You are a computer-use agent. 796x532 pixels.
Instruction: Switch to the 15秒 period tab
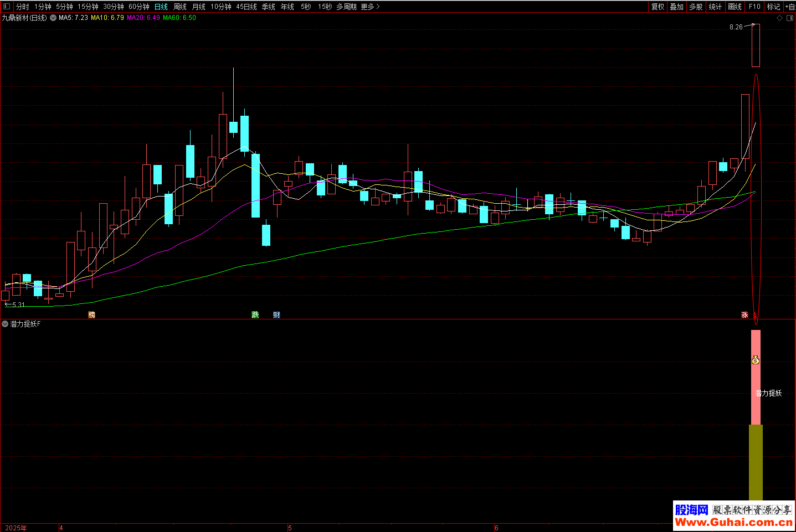325,7
